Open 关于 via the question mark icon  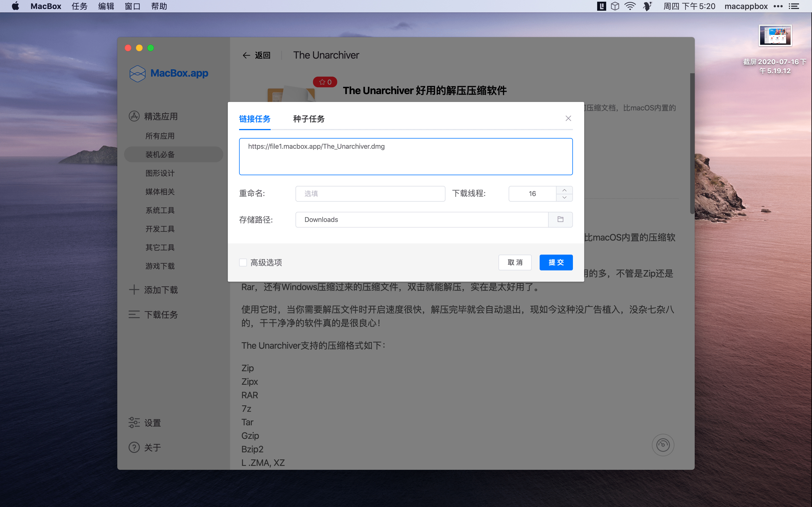134,447
